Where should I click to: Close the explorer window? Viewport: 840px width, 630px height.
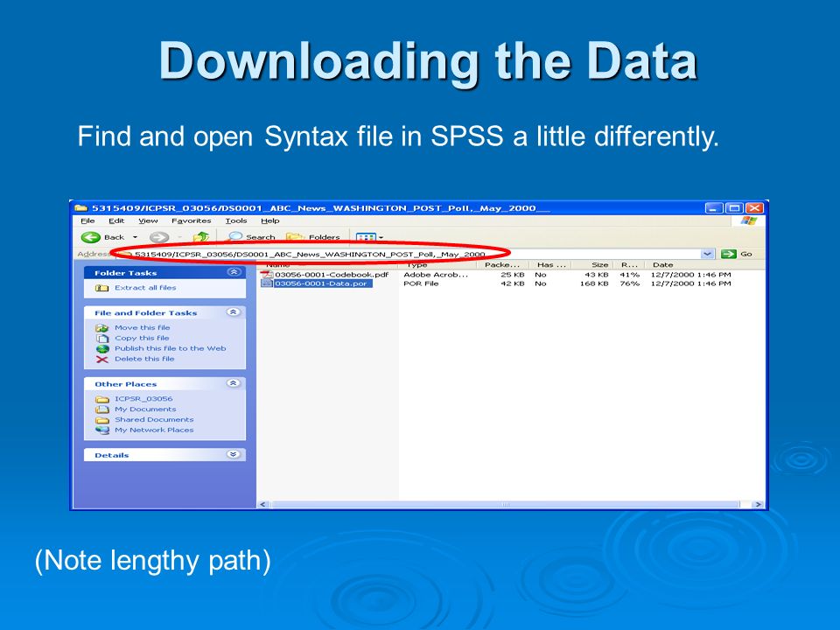point(754,208)
